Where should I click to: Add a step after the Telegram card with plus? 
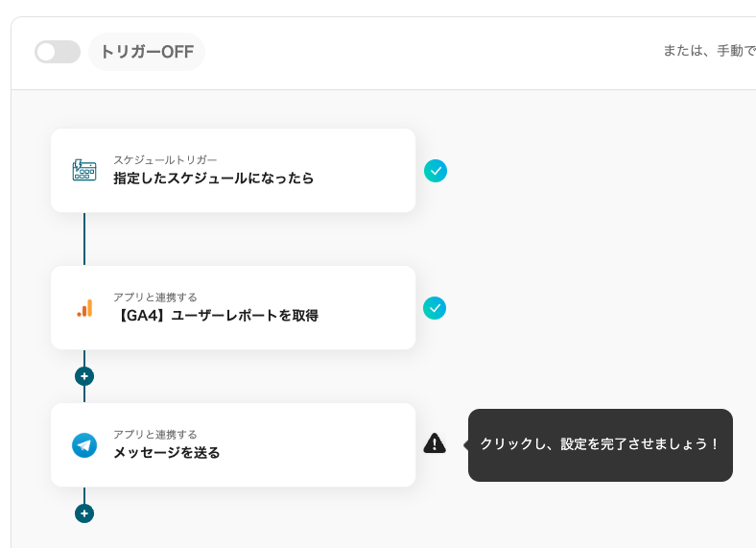[84, 513]
